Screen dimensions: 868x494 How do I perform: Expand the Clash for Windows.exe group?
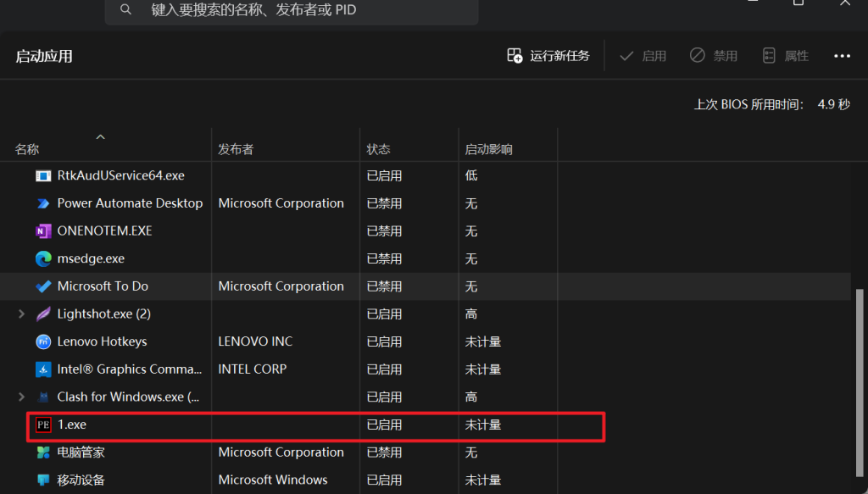pyautogui.click(x=21, y=397)
